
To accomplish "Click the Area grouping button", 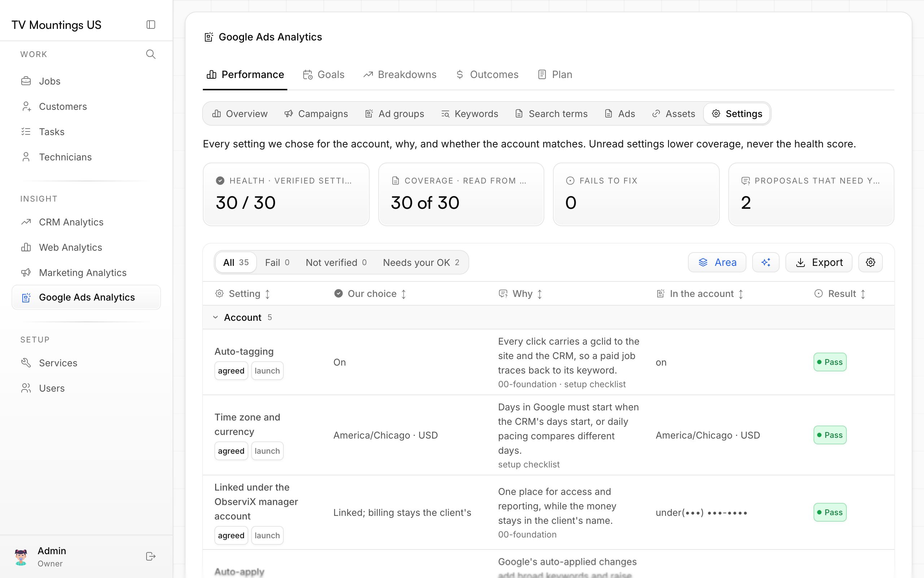I will 717,262.
